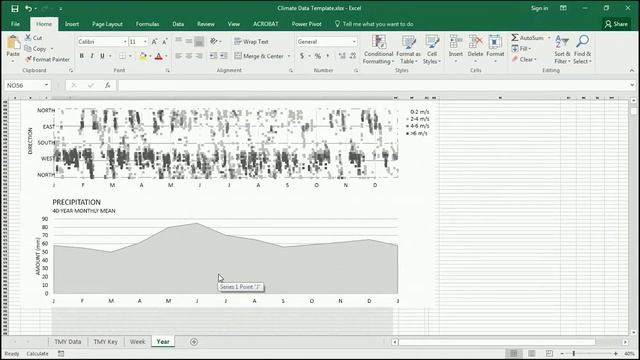Toggle Italic formatting
The height and width of the screenshot is (360, 640).
[x=92, y=56]
